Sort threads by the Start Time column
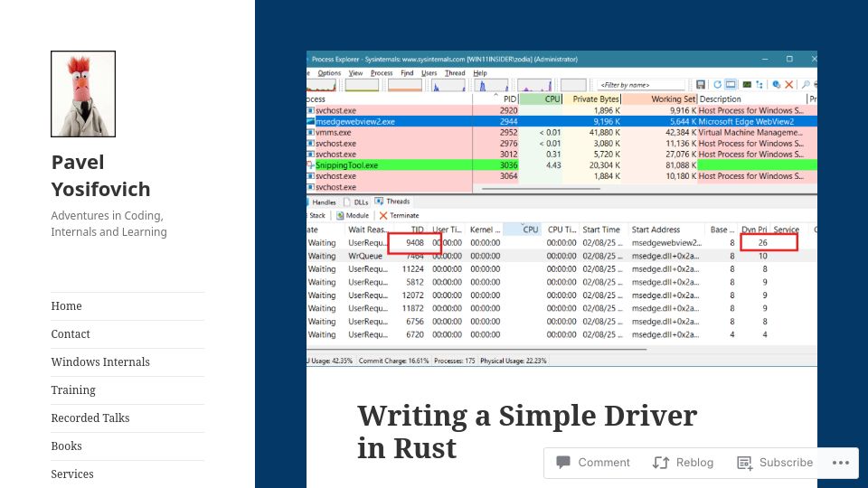Viewport: 868px width, 488px height. point(602,229)
